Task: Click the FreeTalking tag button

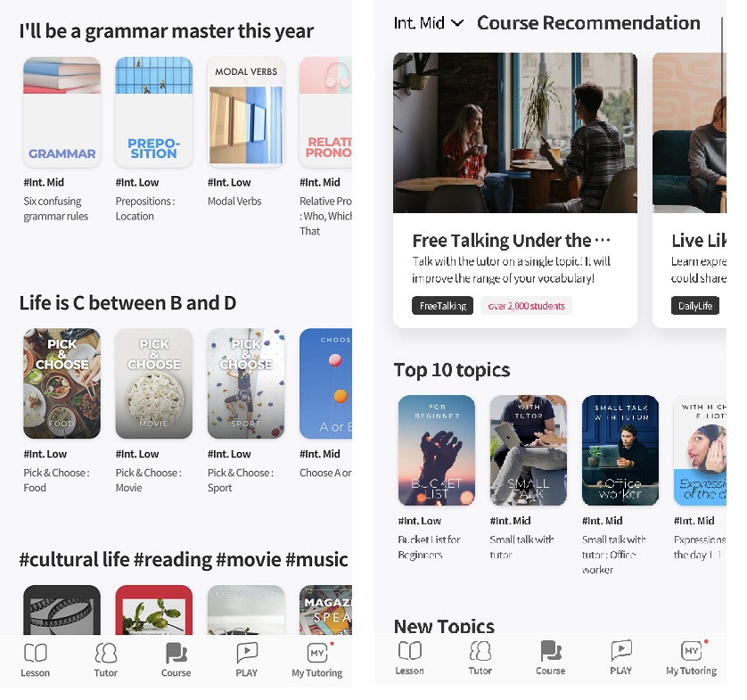Action: pos(442,306)
